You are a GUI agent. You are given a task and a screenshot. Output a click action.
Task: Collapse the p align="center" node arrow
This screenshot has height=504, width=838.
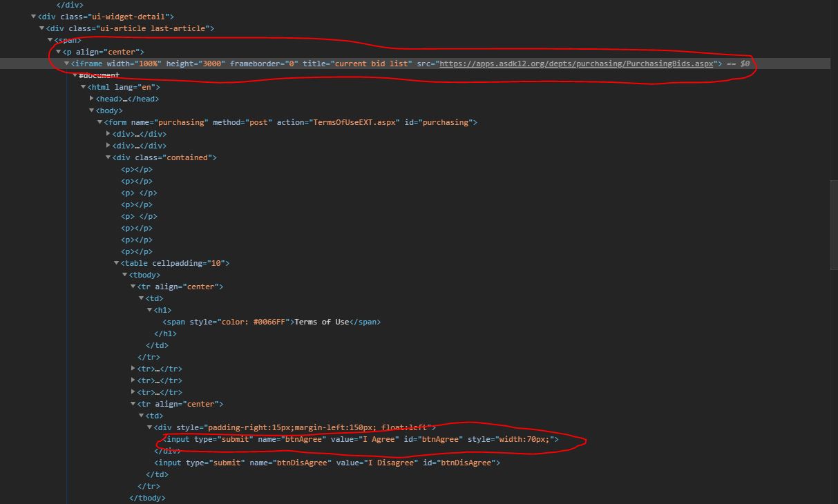tap(59, 52)
